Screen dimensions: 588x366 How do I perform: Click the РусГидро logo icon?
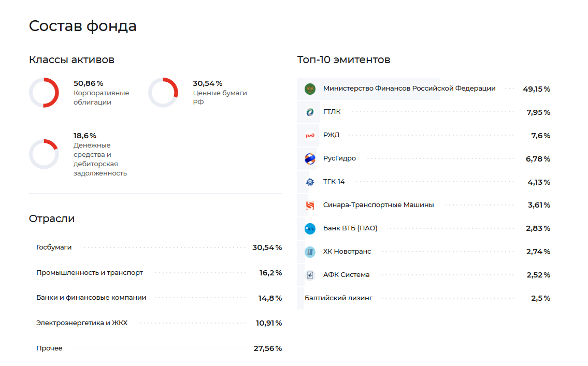(310, 159)
